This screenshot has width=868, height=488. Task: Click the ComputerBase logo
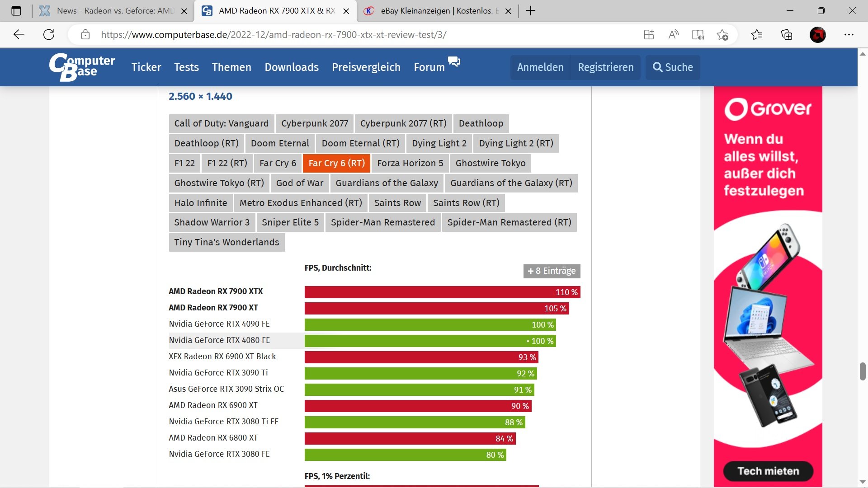point(82,67)
